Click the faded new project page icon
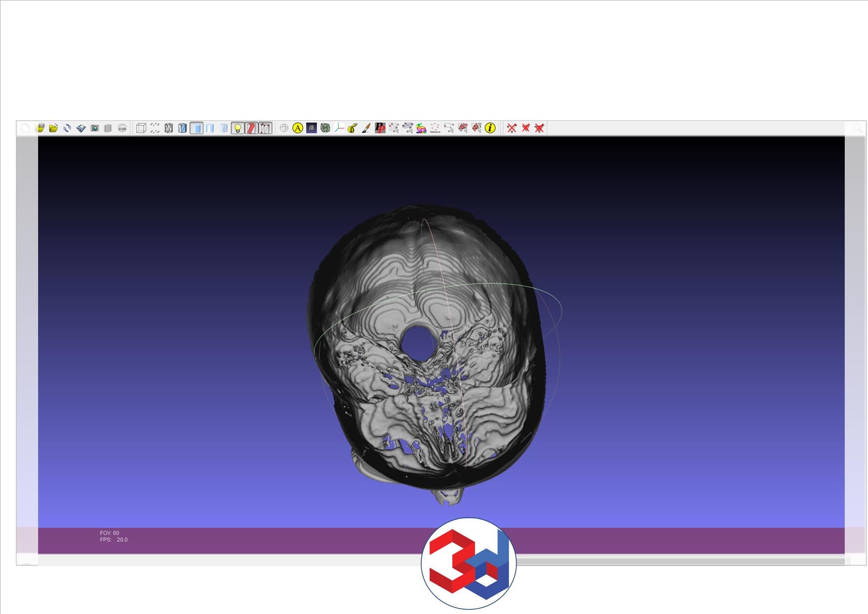This screenshot has height=614, width=868. pos(26,128)
